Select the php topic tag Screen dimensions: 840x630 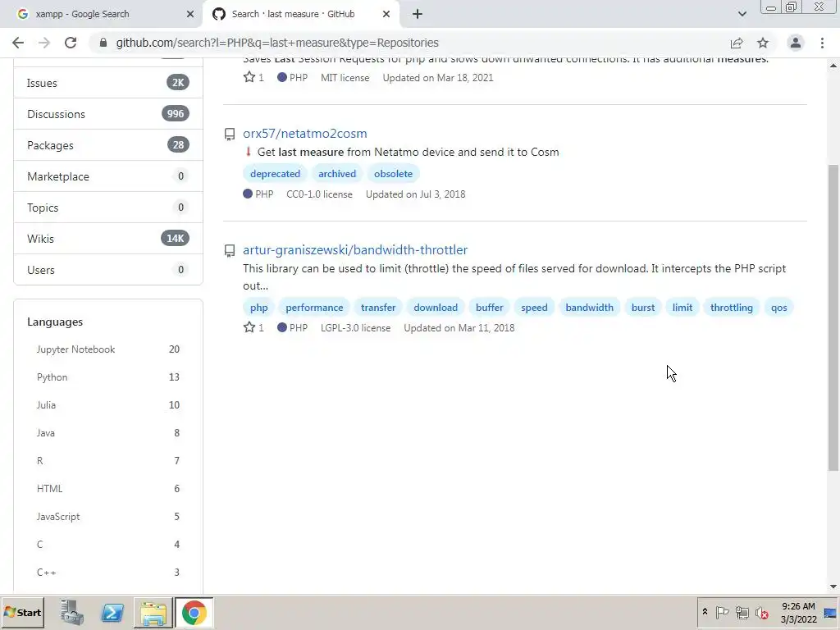pos(258,308)
